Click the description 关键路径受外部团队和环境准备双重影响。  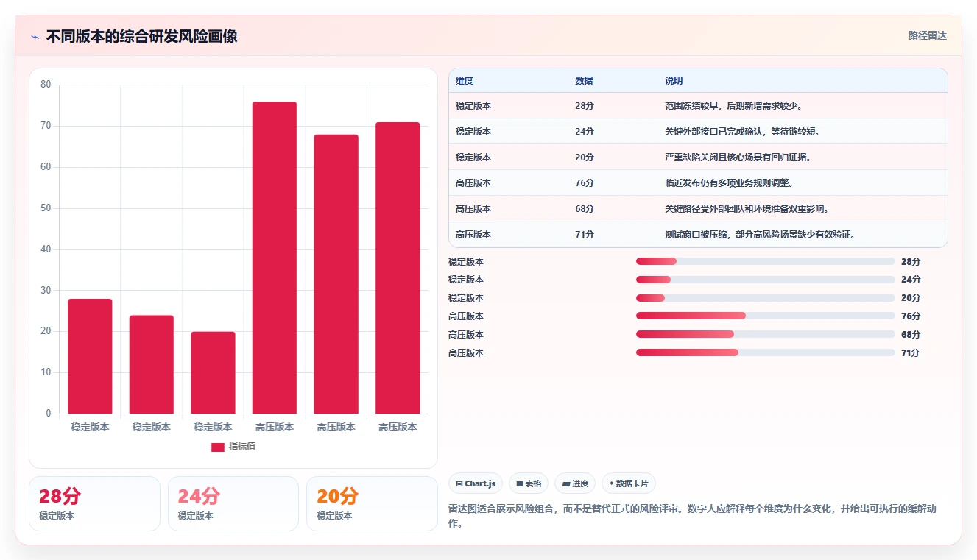(x=747, y=209)
